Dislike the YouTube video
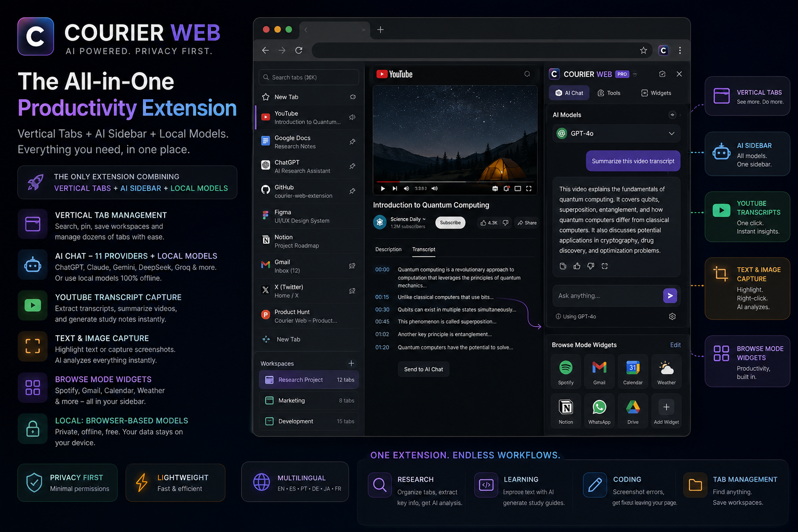The image size is (798, 532). pyautogui.click(x=506, y=223)
